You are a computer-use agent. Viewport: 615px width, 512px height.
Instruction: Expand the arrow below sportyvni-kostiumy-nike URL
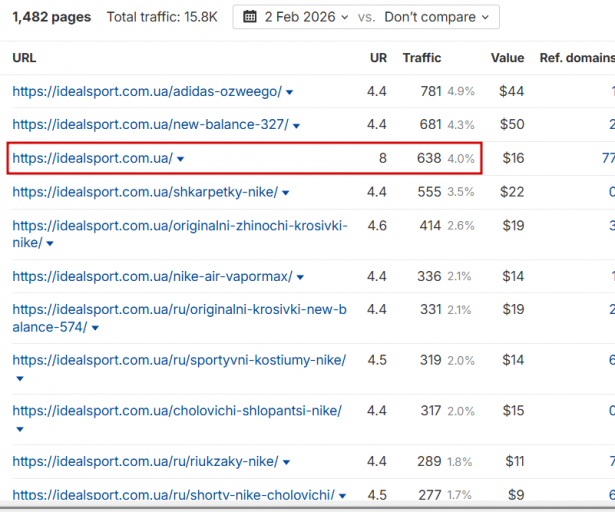(x=20, y=379)
